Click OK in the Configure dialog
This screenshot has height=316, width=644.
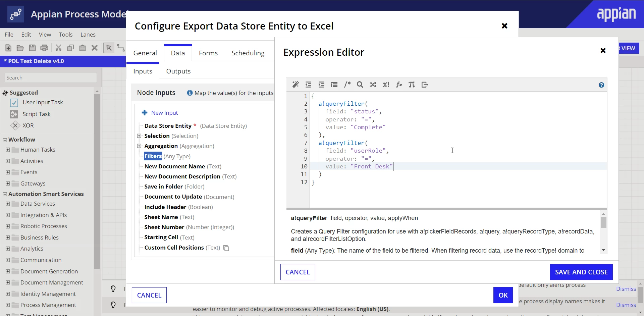[x=503, y=295]
